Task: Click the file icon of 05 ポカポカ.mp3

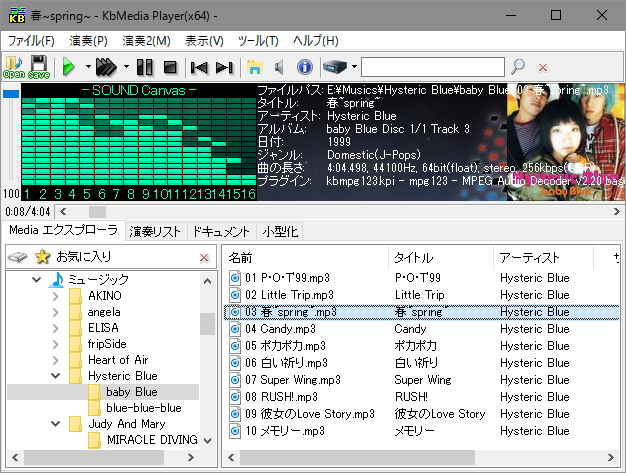Action: [x=235, y=346]
